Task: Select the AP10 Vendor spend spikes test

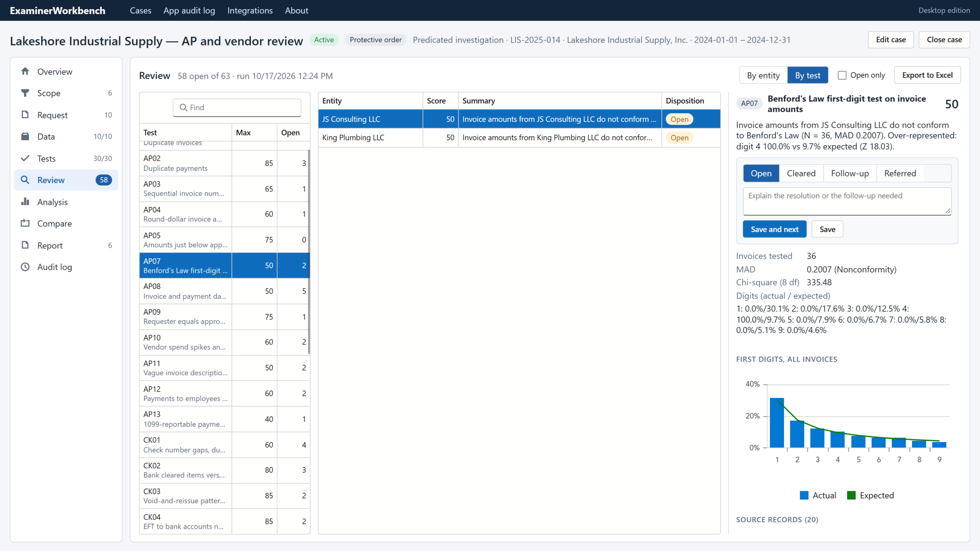Action: pyautogui.click(x=225, y=342)
